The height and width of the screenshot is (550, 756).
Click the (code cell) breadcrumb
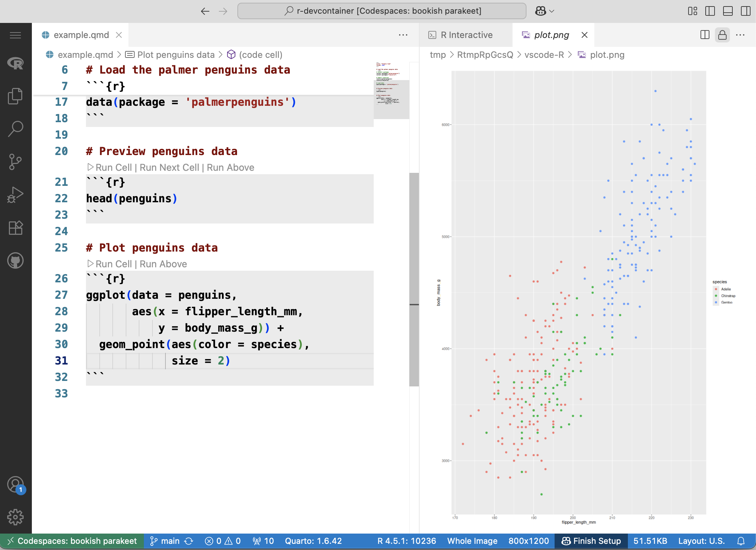click(260, 55)
